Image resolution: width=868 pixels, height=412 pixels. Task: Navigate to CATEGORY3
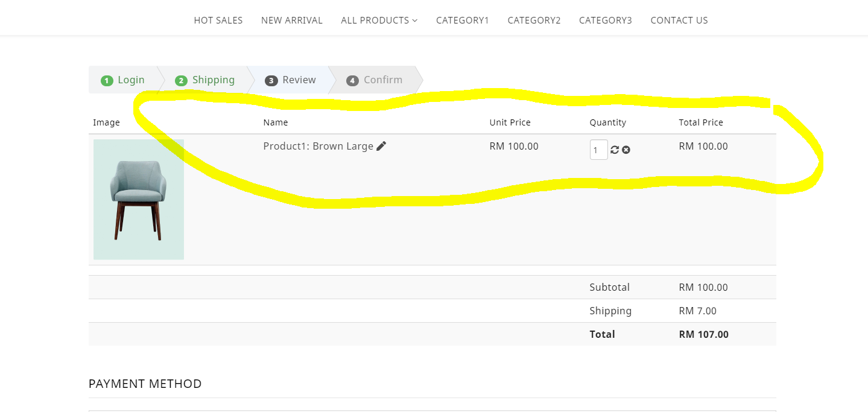pos(606,21)
